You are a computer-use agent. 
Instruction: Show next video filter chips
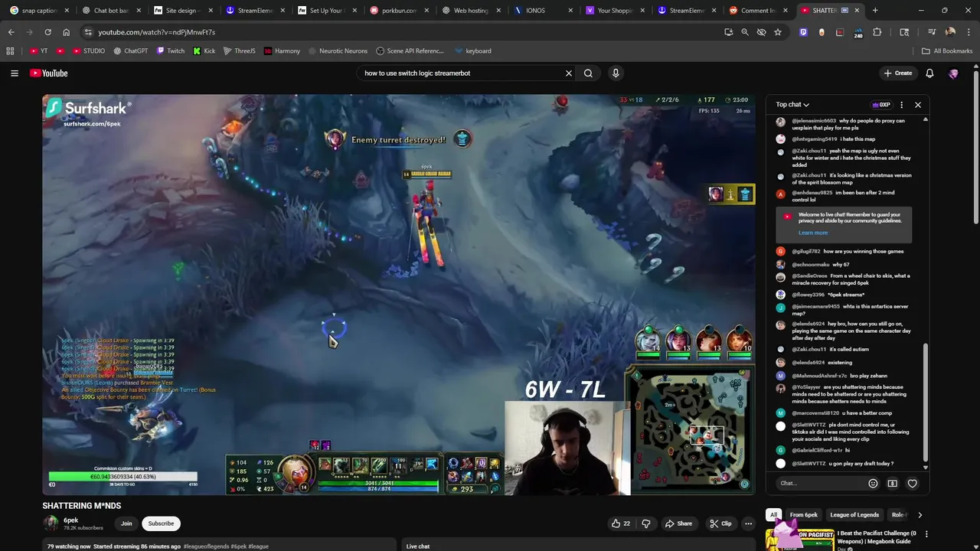920,515
